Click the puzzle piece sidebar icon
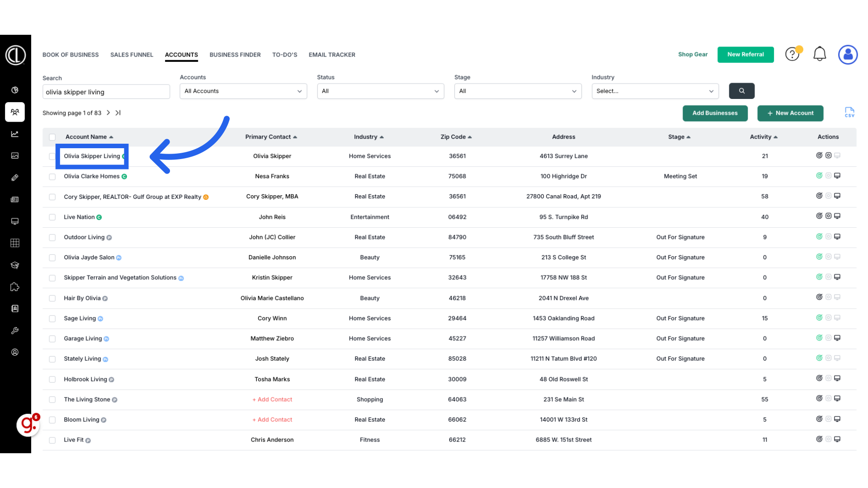The height and width of the screenshot is (488, 868). tap(15, 287)
